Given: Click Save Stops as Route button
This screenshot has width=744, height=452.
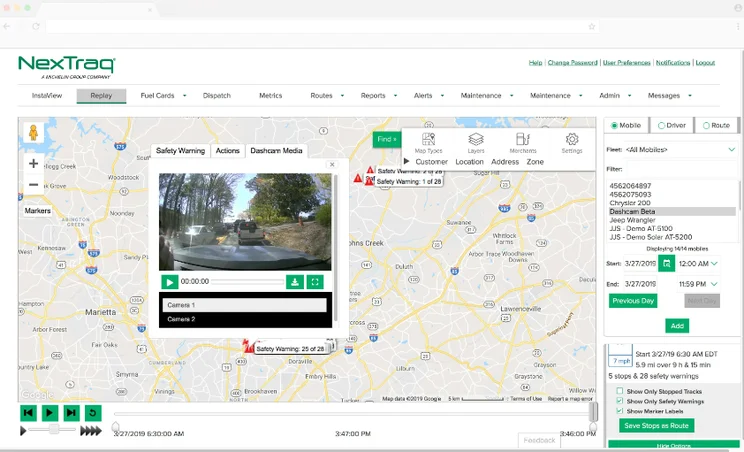Looking at the screenshot, I should pos(656,425).
